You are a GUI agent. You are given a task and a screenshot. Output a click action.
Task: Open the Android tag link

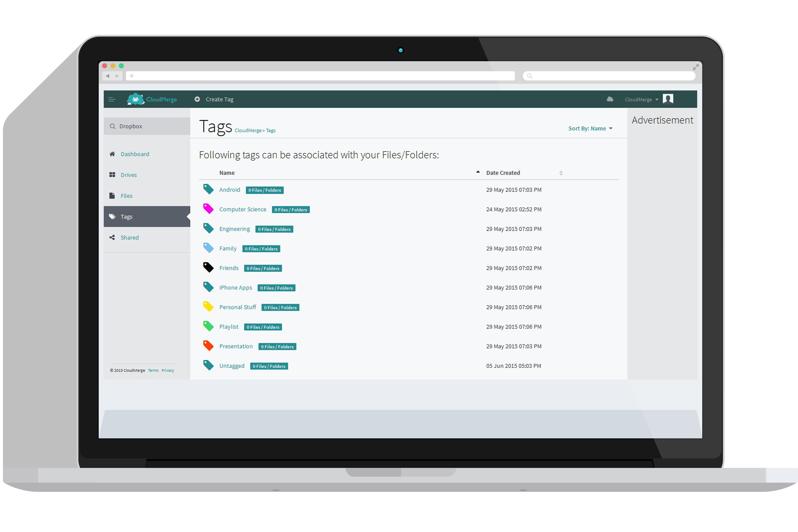[229, 190]
